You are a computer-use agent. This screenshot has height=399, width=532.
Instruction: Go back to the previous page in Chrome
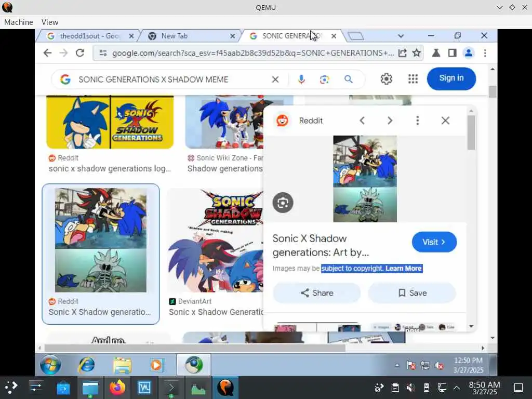[x=47, y=53]
